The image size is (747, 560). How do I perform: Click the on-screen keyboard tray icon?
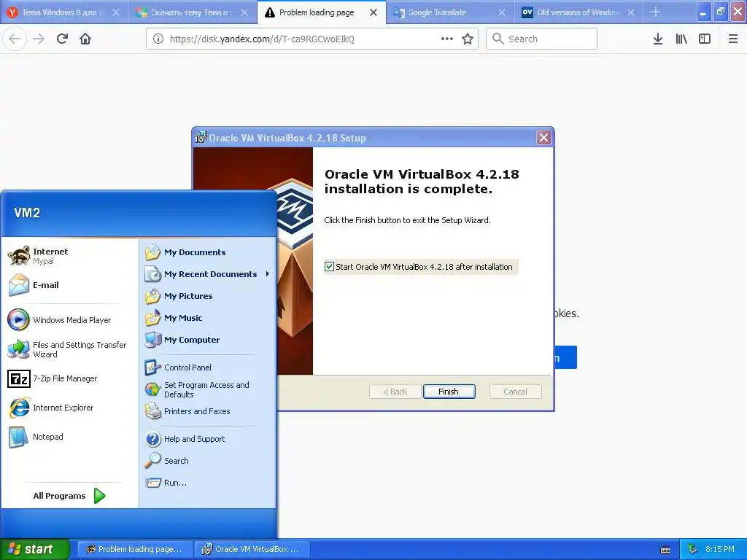665,550
